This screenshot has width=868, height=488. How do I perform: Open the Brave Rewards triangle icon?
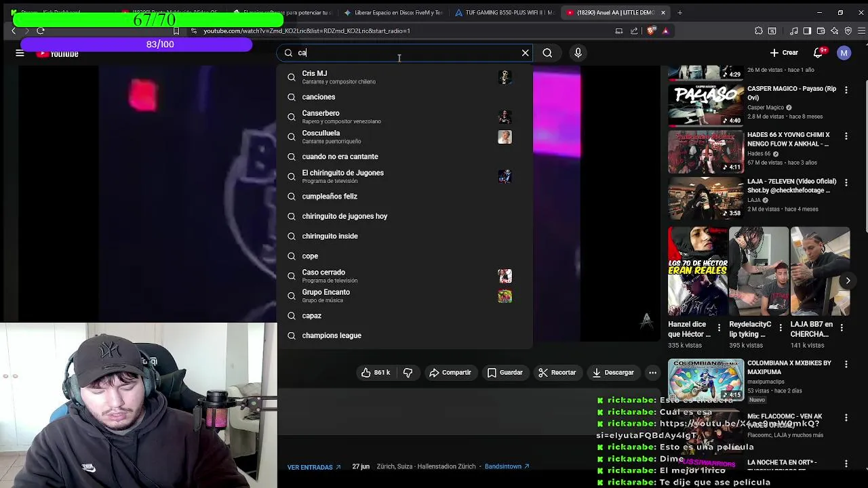[x=665, y=30]
